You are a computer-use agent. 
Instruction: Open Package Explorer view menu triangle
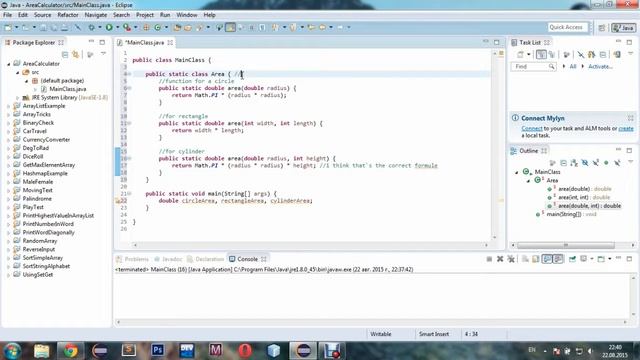(x=103, y=54)
